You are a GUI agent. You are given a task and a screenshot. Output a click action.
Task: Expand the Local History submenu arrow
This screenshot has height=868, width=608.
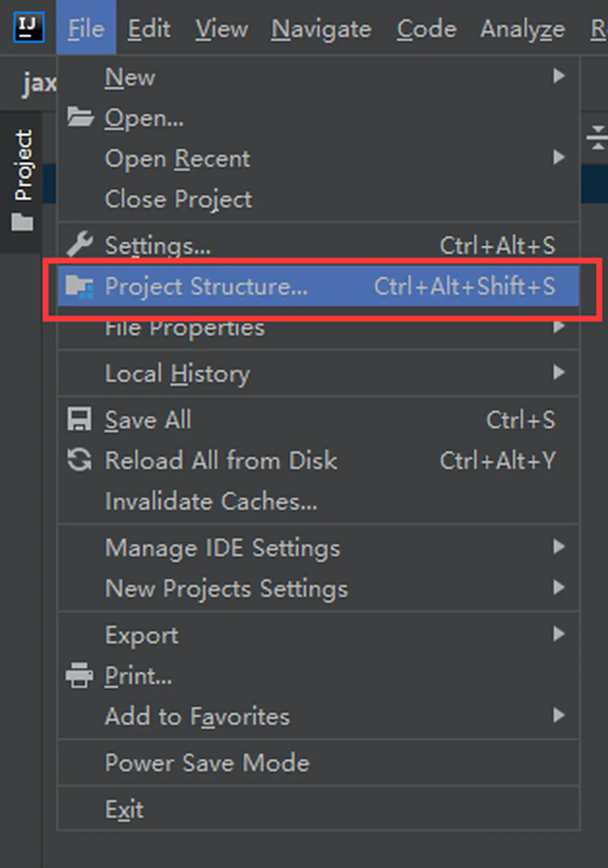tap(558, 372)
